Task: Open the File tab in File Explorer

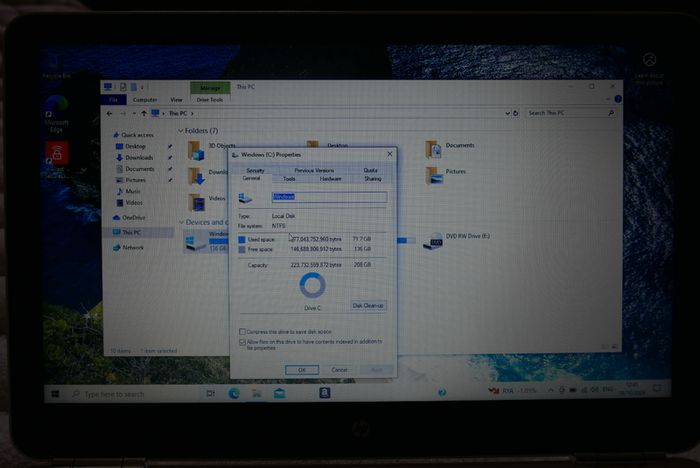Action: pos(113,100)
